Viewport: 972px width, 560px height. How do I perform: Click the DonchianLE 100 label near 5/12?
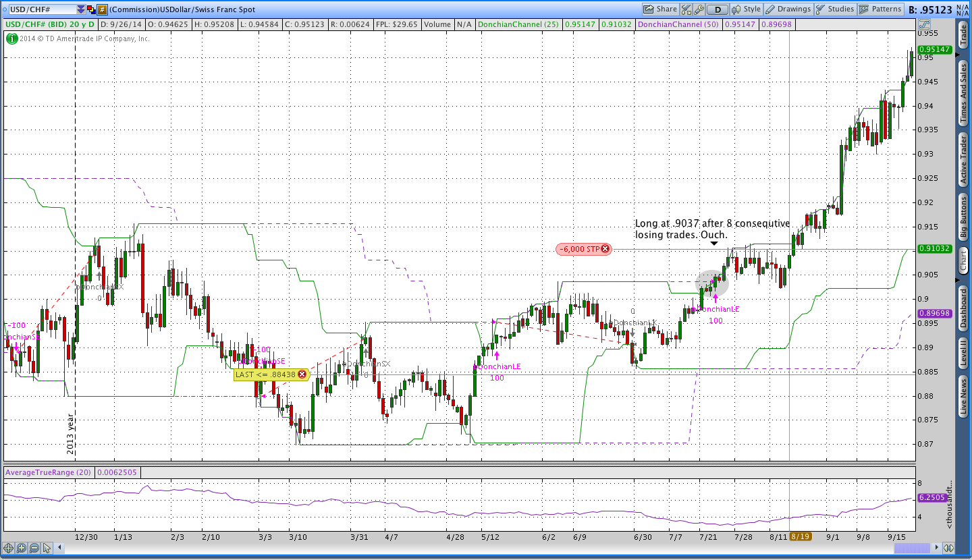tap(497, 372)
